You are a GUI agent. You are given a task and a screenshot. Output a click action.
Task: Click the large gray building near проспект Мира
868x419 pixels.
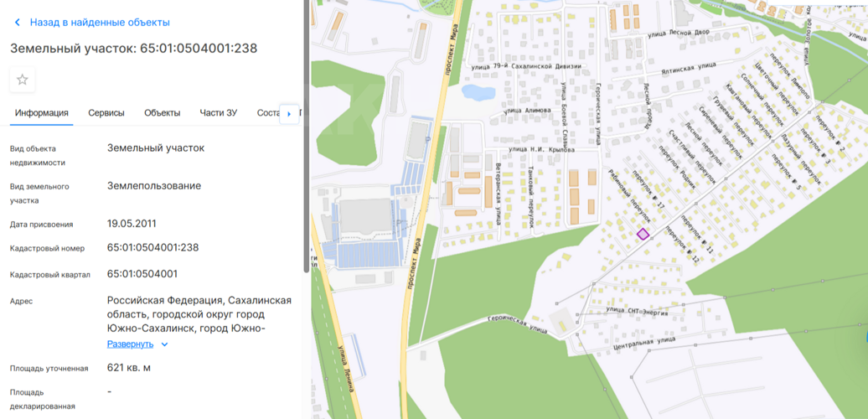coord(365,217)
